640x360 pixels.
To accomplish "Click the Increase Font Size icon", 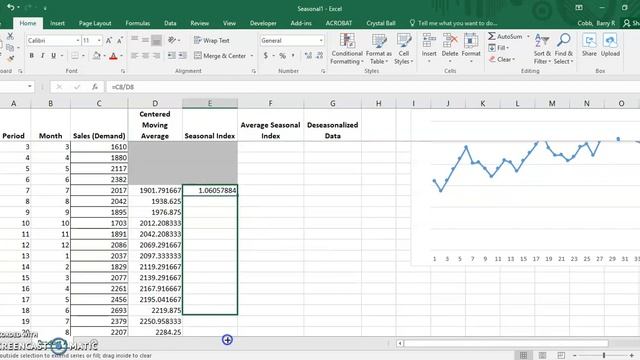I will pos(109,40).
